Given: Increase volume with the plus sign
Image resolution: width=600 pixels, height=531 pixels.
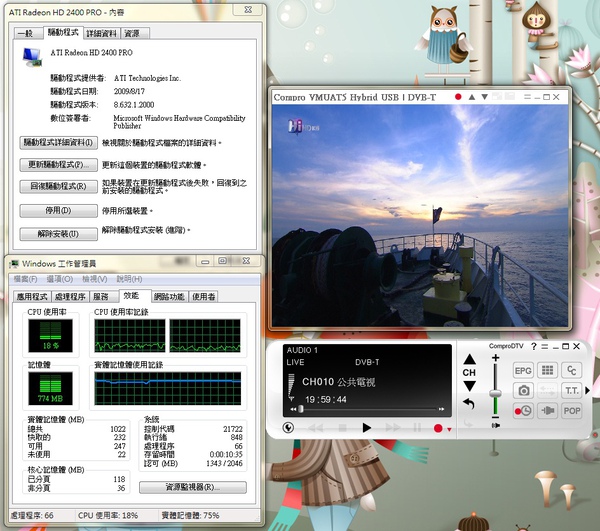Looking at the screenshot, I should tap(496, 358).
